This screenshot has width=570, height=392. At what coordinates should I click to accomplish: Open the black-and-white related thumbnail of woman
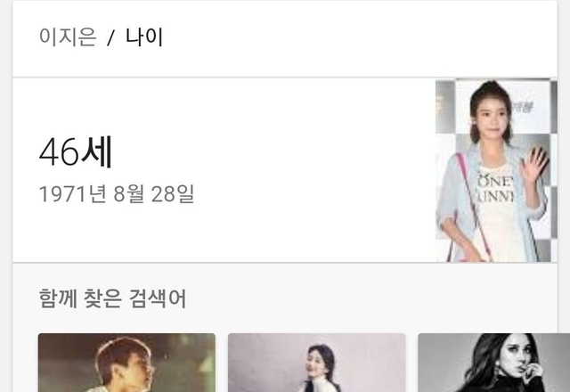[x=494, y=363]
